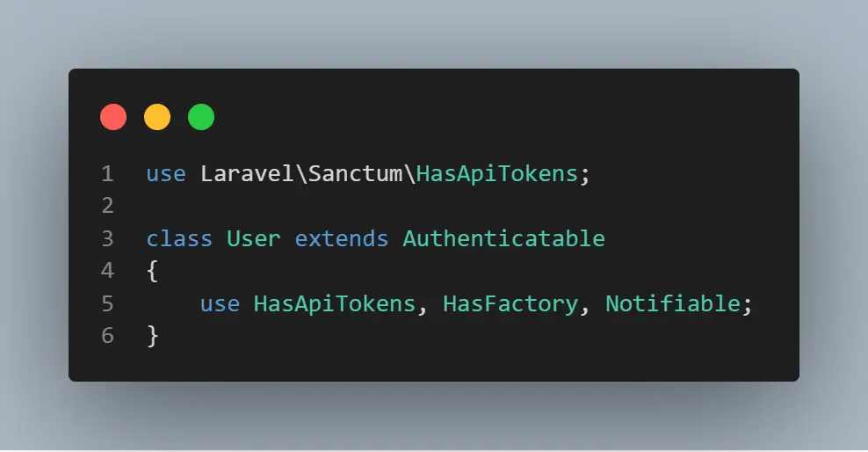Click HasApiTokens in the import statement
This screenshot has width=868, height=452.
497,174
